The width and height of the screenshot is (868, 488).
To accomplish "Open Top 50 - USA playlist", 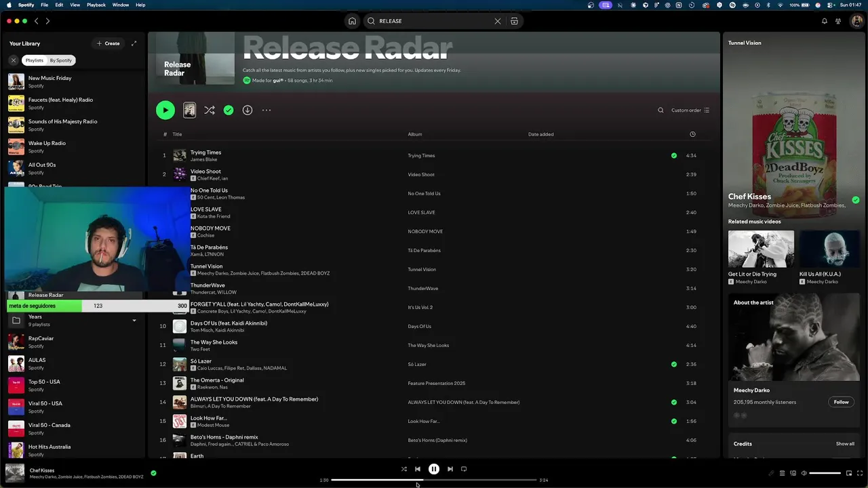I will [73, 385].
